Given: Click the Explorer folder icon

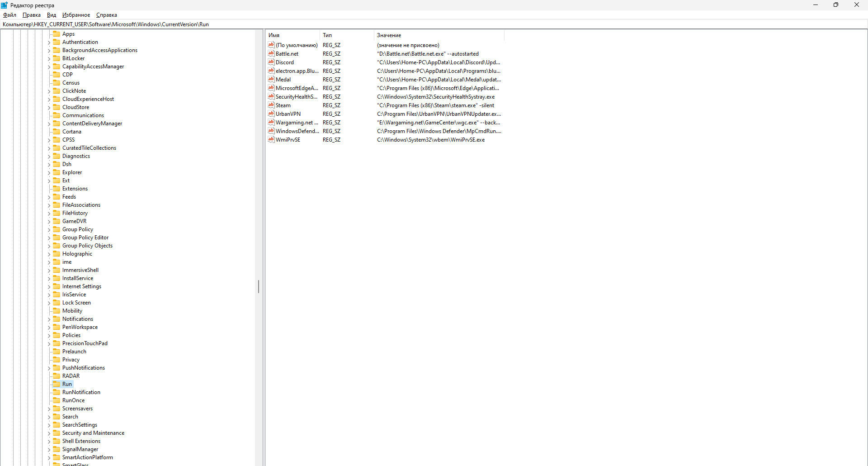Looking at the screenshot, I should 57,172.
